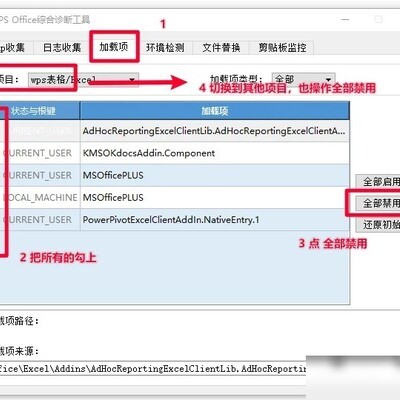Select the KMSOKdocsAddin.Component row

tap(175, 153)
